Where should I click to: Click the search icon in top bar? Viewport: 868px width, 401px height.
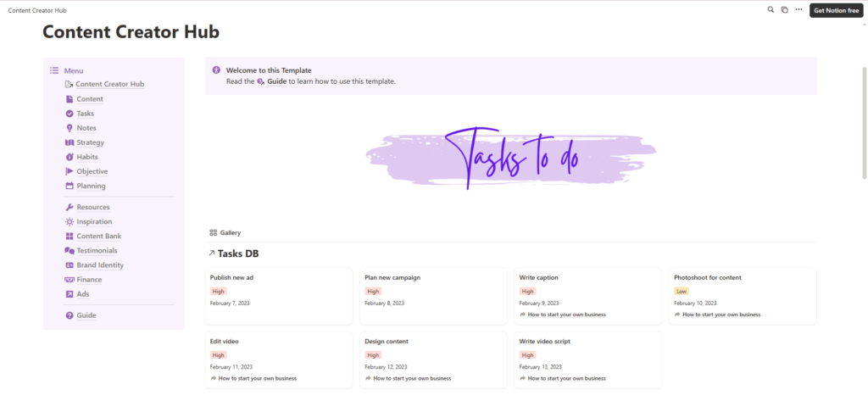[771, 9]
